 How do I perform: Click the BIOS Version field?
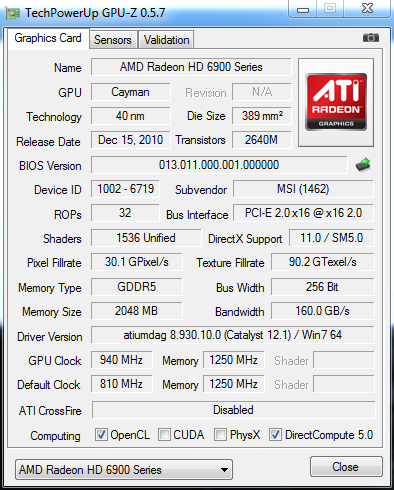click(219, 165)
